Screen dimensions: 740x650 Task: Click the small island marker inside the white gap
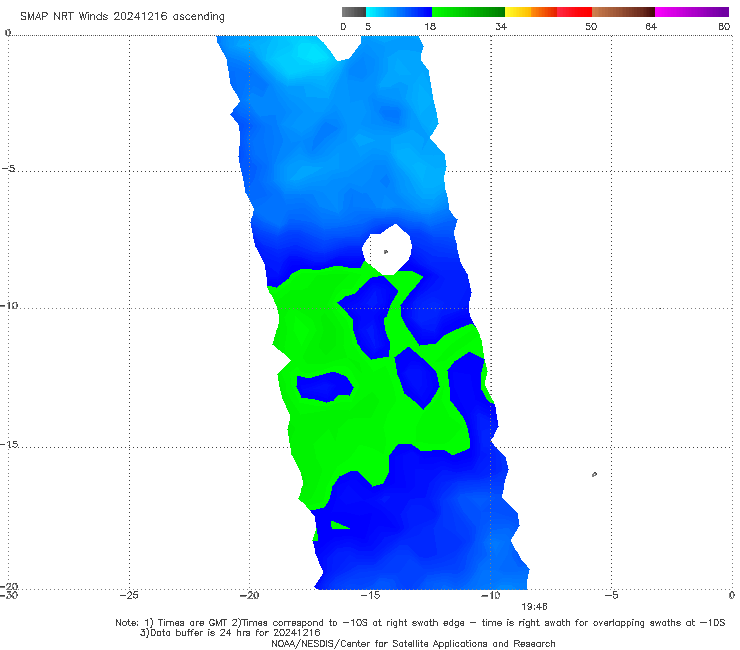(x=386, y=252)
